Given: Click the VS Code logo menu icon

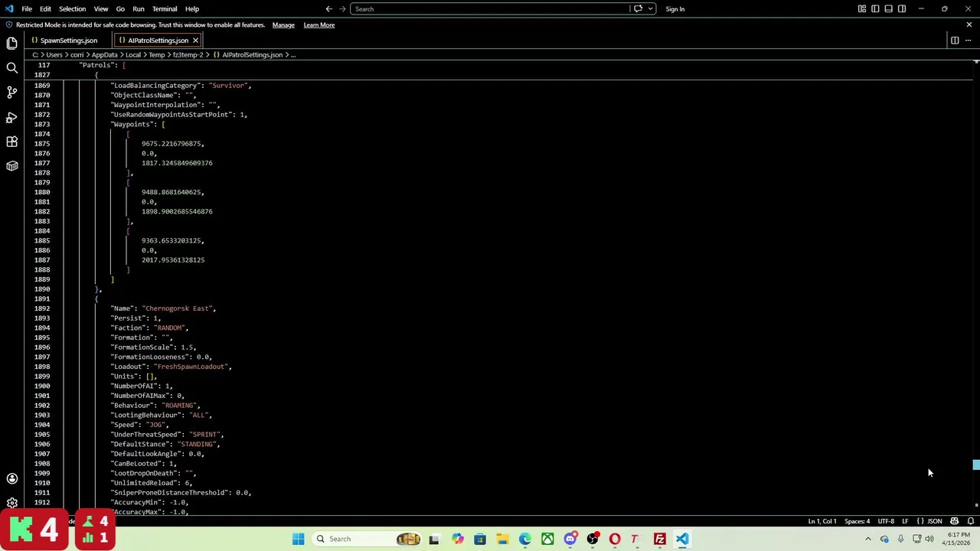Looking at the screenshot, I should 9,9.
